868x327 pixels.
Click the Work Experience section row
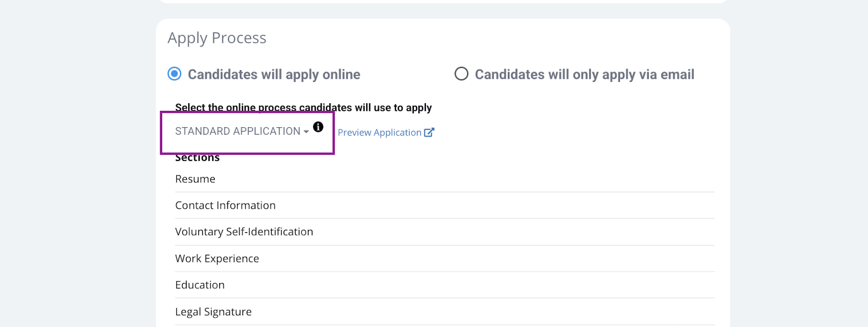pos(445,259)
